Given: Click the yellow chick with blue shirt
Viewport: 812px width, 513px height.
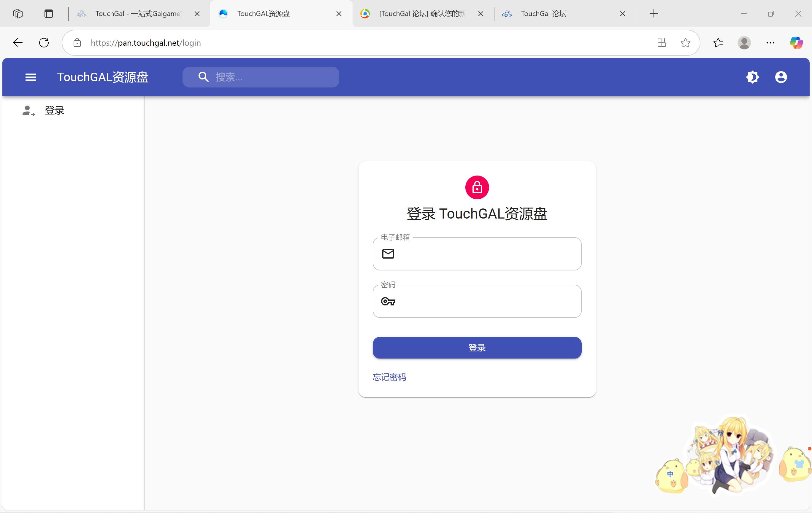Looking at the screenshot, I should coord(795,463).
